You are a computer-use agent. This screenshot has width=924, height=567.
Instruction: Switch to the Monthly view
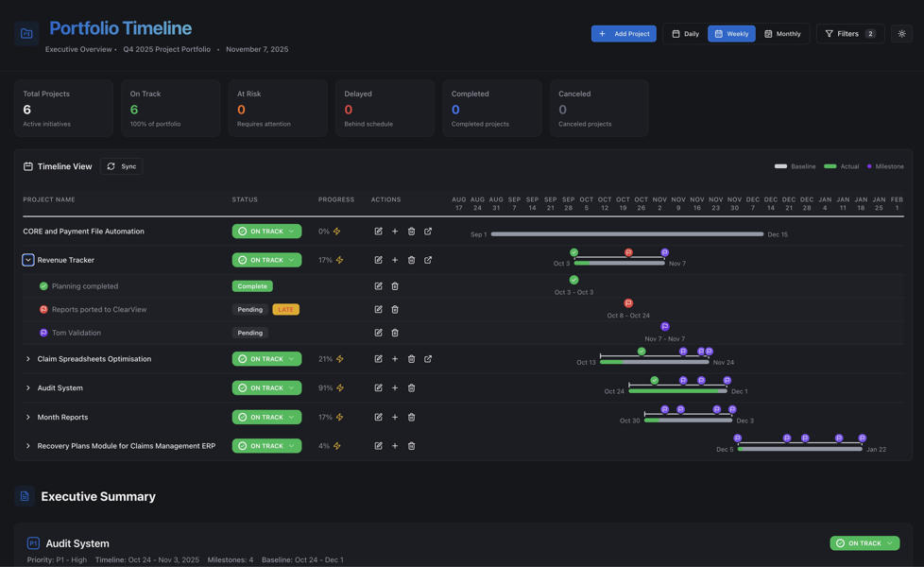point(782,34)
